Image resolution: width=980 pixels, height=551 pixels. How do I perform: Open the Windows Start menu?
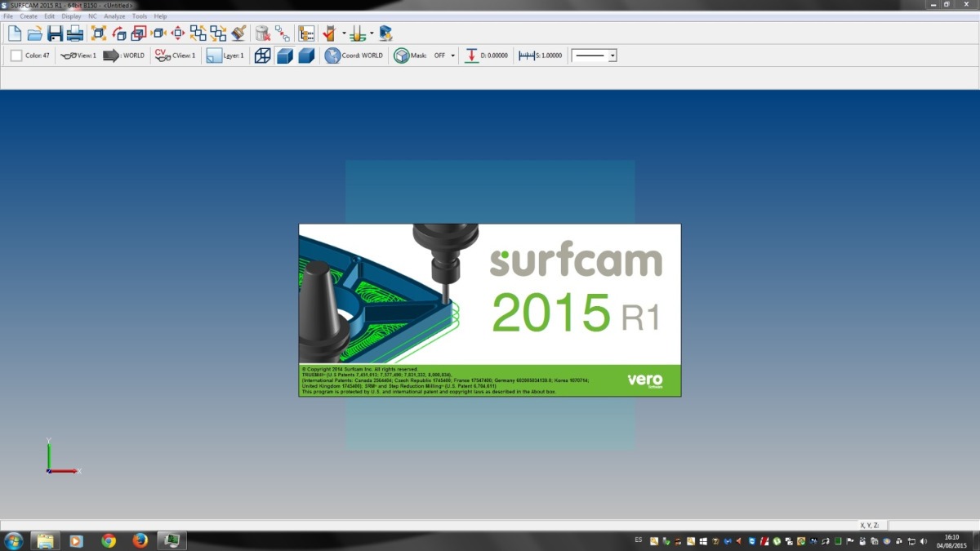tap(14, 540)
